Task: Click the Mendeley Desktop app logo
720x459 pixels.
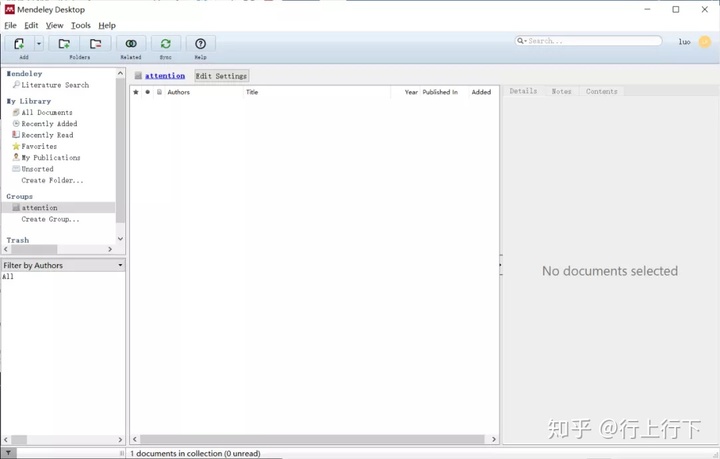Action: pos(9,9)
